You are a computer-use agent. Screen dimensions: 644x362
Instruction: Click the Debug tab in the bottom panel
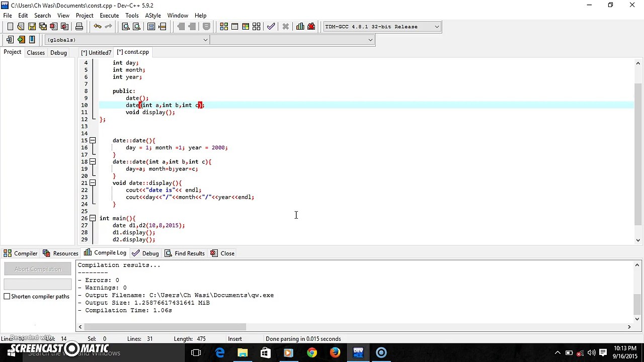(x=145, y=253)
